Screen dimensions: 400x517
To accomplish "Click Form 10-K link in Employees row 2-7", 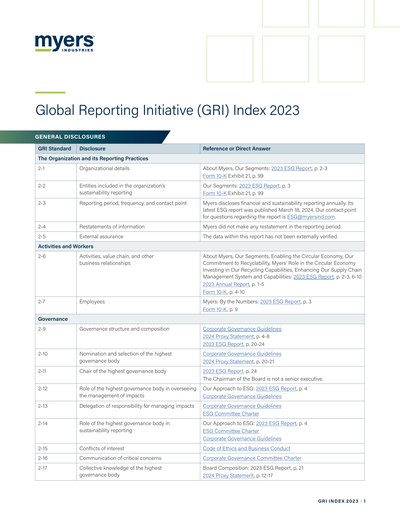I will click(x=215, y=309).
